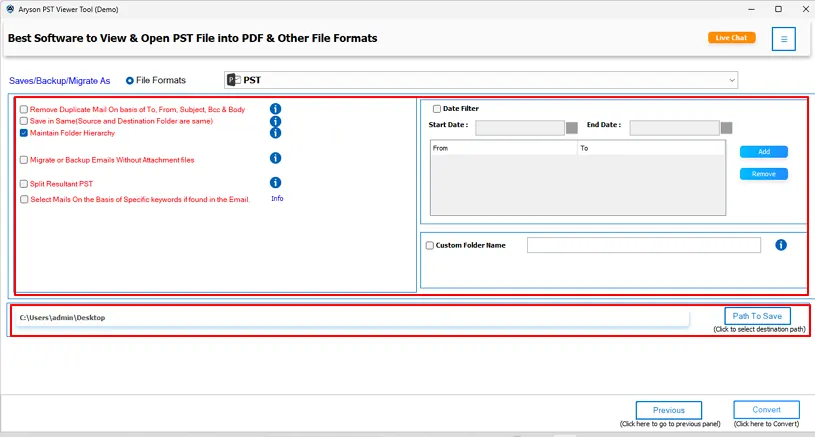Click the From column header
815x437 pixels.
pos(504,148)
